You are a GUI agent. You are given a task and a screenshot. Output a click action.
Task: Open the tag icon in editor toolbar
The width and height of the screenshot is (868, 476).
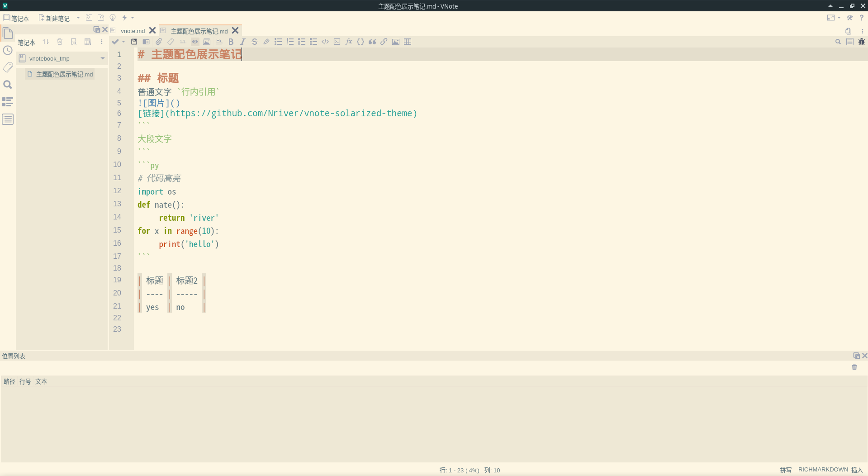pos(171,42)
